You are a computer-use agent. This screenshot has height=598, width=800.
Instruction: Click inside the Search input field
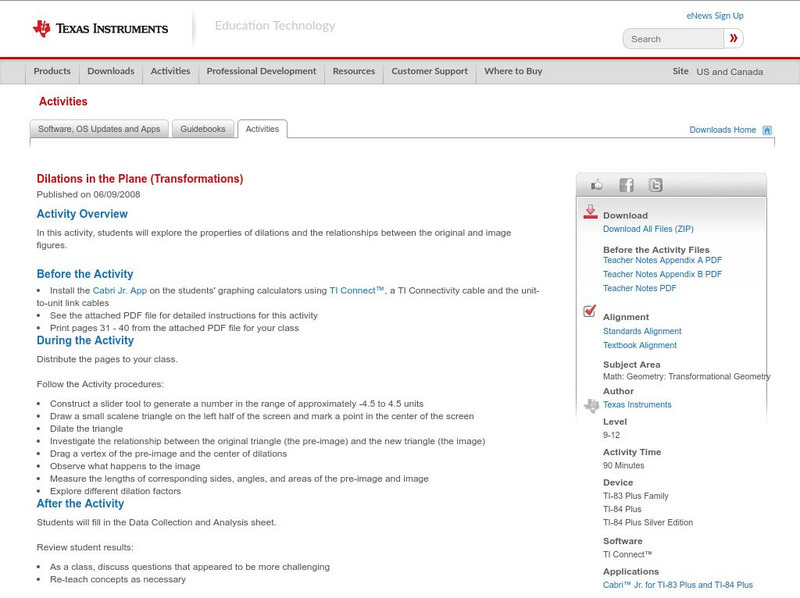pos(673,39)
